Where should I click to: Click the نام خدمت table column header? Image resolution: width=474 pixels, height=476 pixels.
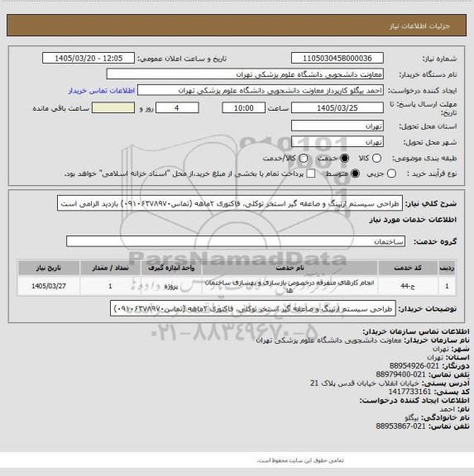(x=290, y=268)
